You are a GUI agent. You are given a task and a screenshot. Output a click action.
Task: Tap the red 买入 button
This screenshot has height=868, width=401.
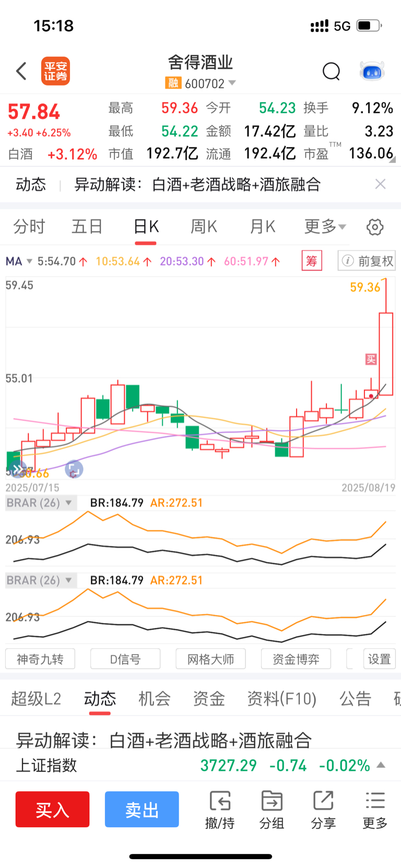click(52, 809)
